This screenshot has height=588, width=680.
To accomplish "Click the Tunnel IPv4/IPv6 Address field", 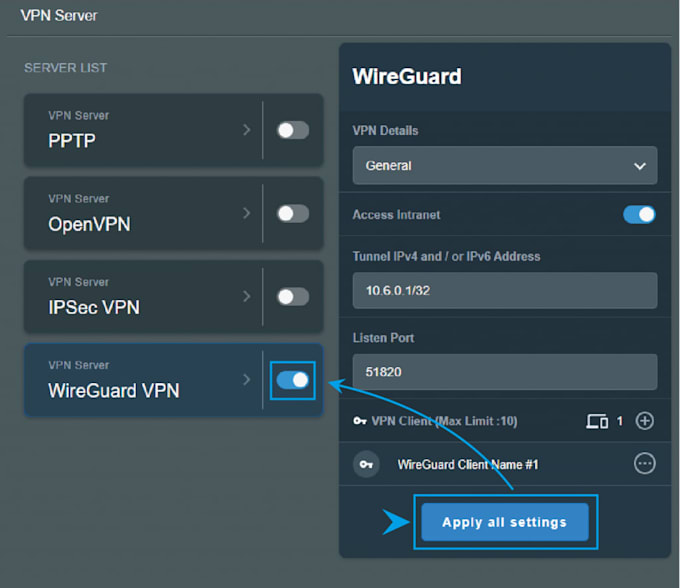I will click(505, 291).
